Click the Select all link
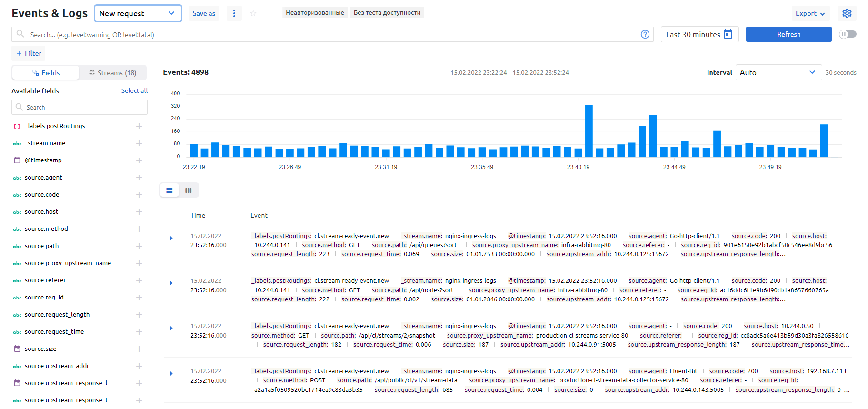This screenshot has width=868, height=409. click(134, 90)
